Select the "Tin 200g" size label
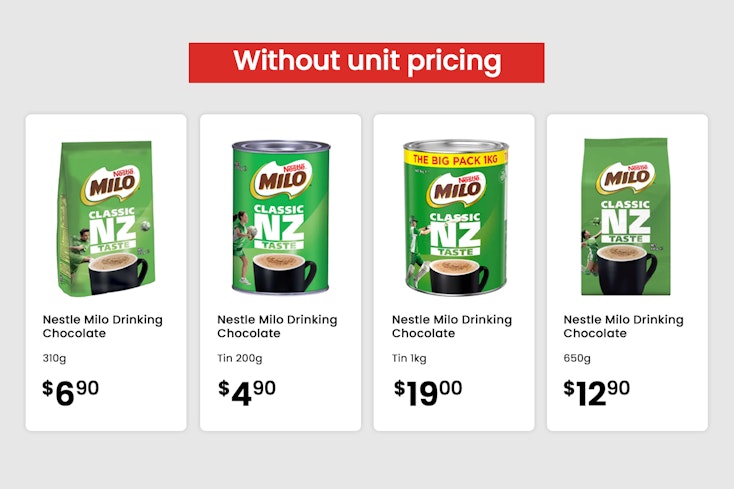 click(240, 358)
